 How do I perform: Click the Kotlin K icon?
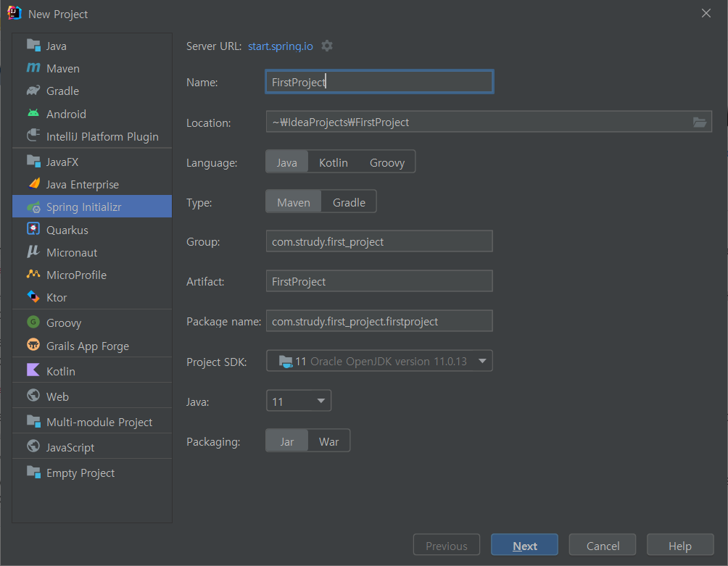[33, 370]
